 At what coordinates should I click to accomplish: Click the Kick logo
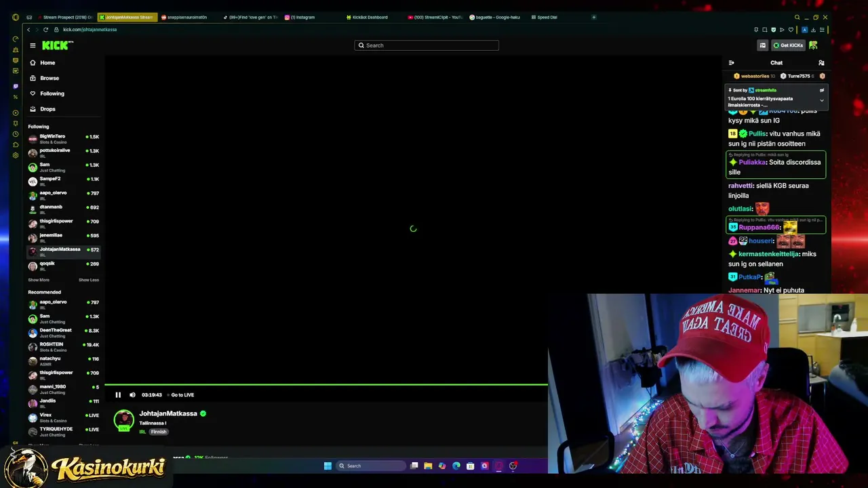point(58,45)
